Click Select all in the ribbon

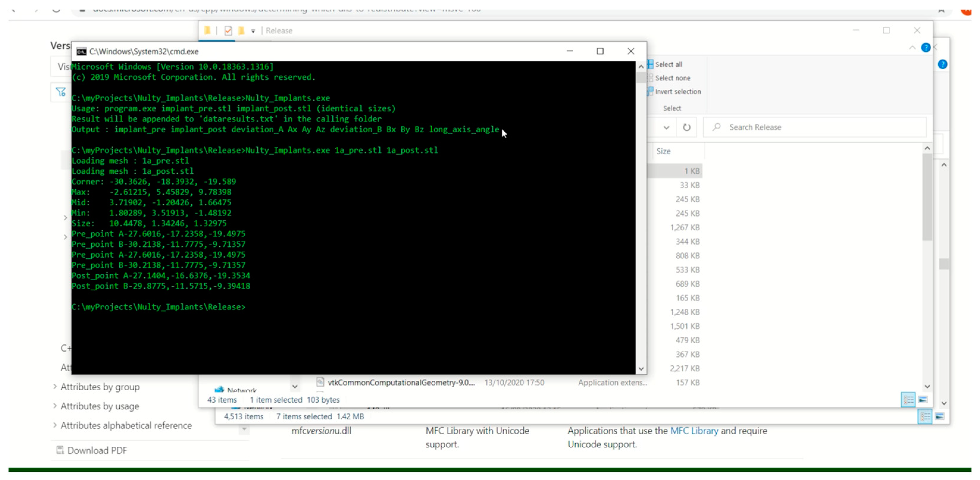tap(668, 64)
